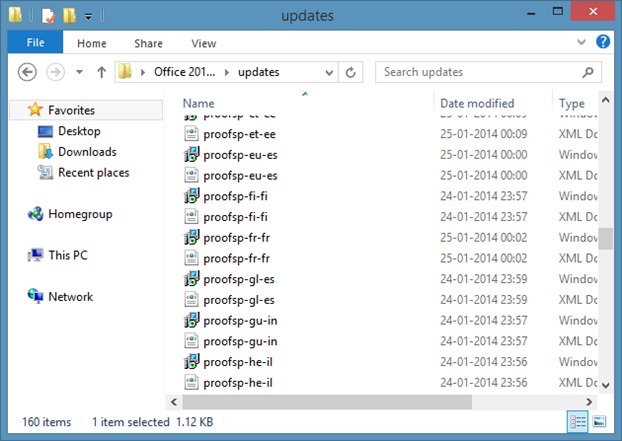Select the proofsp-et-ee XML document icon
The height and width of the screenshot is (441, 622).
point(191,134)
